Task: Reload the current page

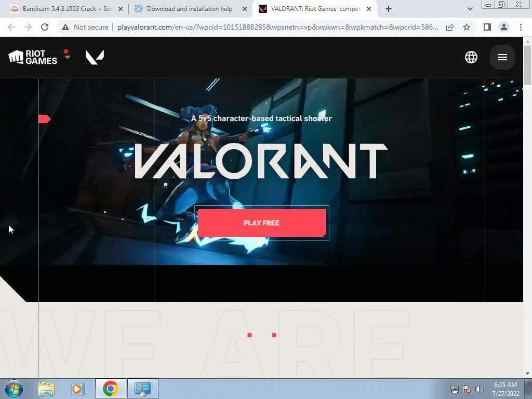Action: 45,27
